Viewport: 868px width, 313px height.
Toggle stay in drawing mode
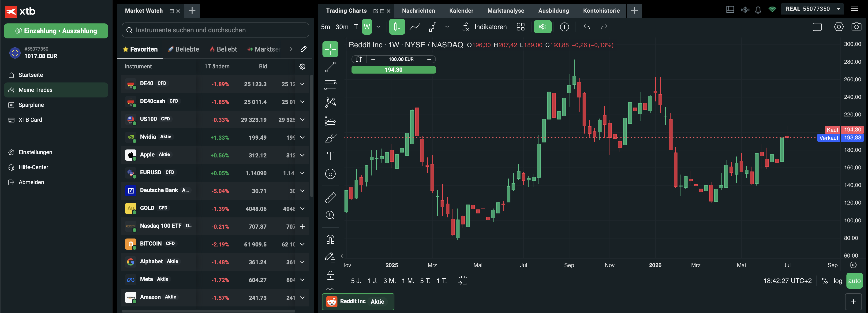pos(330,258)
